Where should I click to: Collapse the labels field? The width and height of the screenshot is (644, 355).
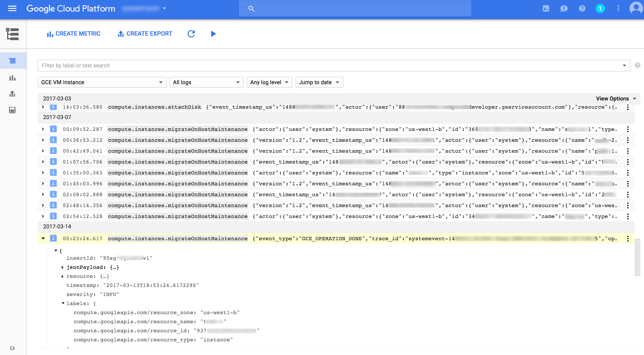tap(63, 303)
